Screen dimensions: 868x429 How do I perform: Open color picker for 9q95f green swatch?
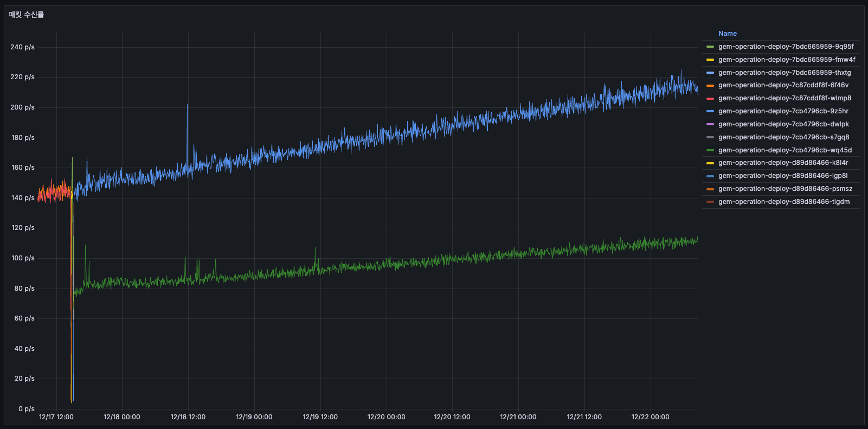710,47
